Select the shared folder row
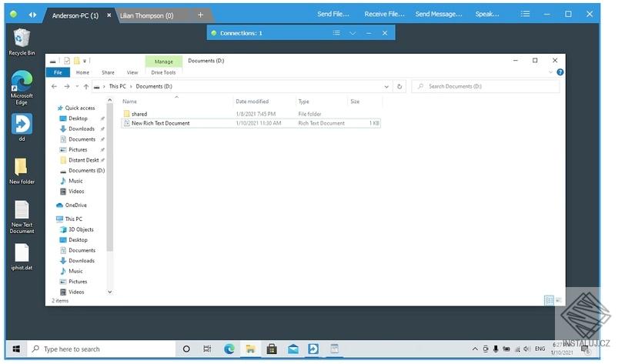The width and height of the screenshot is (625, 364). click(x=251, y=114)
